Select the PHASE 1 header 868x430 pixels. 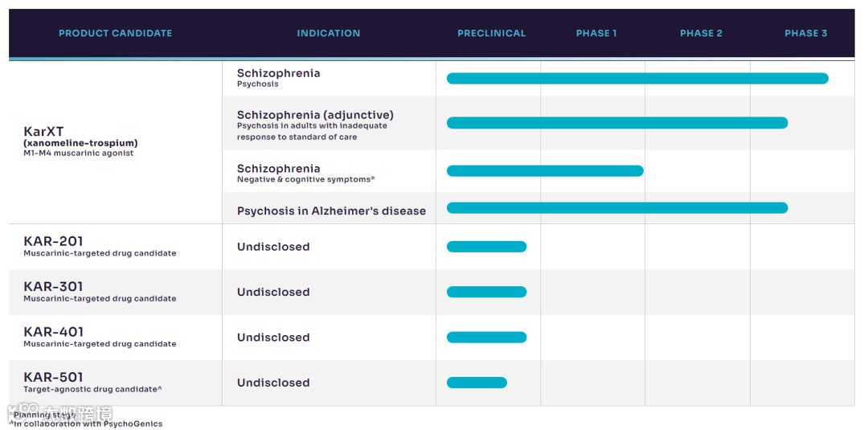596,33
